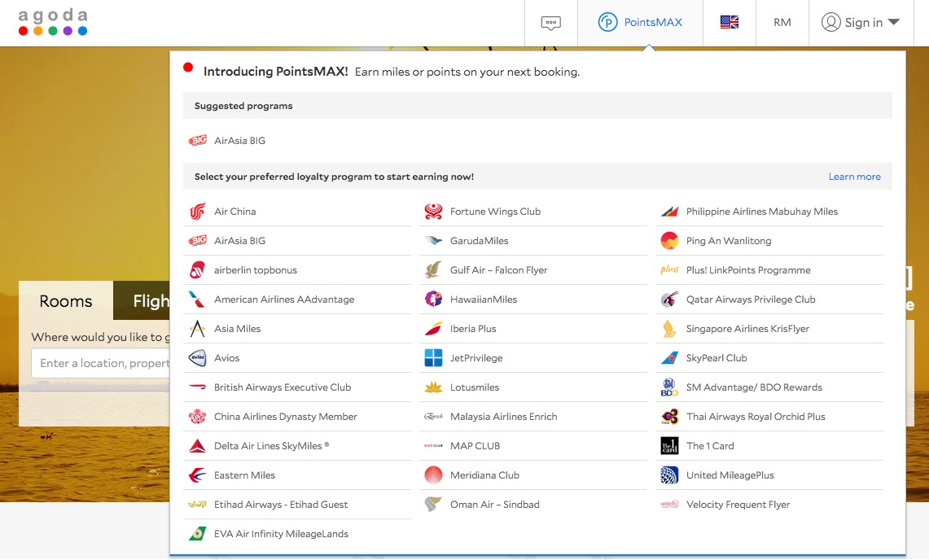Image resolution: width=929 pixels, height=560 pixels.
Task: Click the Eastern Miles logo icon
Action: click(197, 475)
